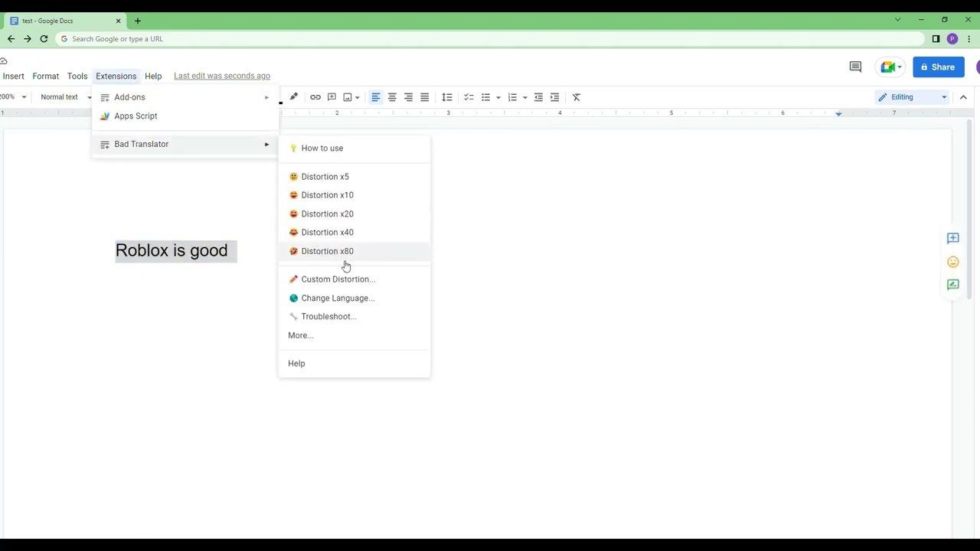Viewport: 980px width, 551px height.
Task: Start a Google Meet call
Action: pos(890,67)
